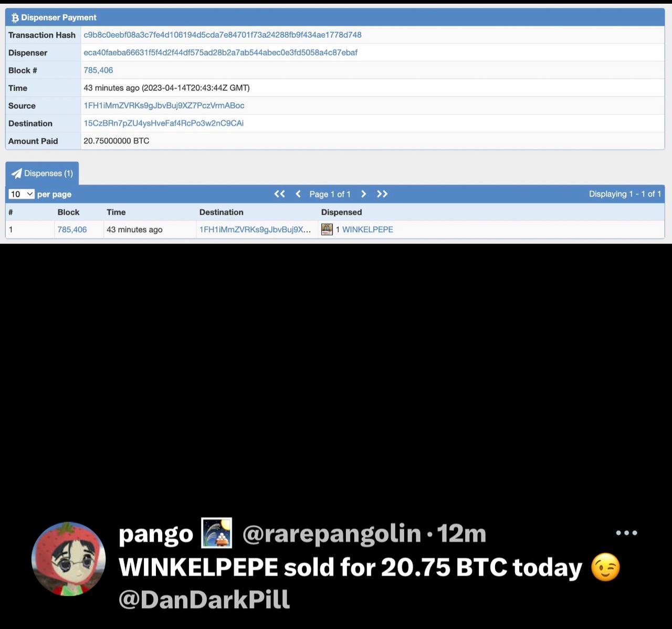
Task: Open source address 1FH1iMmZ link
Action: click(164, 105)
